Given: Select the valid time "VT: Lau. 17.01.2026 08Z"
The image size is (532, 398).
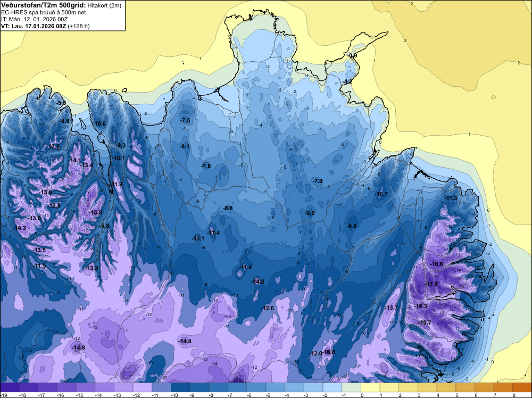Looking at the screenshot, I should click(x=34, y=26).
